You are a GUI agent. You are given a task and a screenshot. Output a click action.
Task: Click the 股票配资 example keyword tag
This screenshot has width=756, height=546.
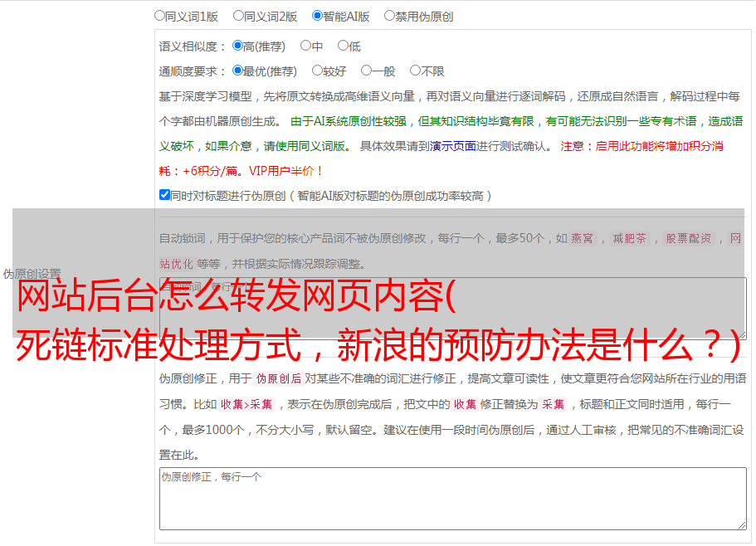click(x=688, y=238)
